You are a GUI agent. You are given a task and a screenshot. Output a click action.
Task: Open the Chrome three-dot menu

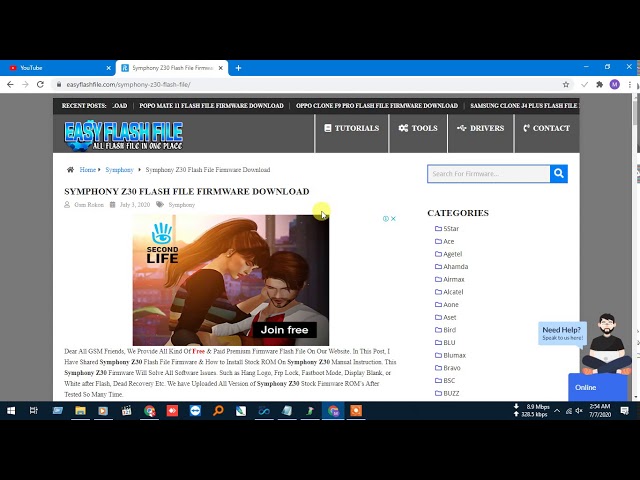click(630, 84)
